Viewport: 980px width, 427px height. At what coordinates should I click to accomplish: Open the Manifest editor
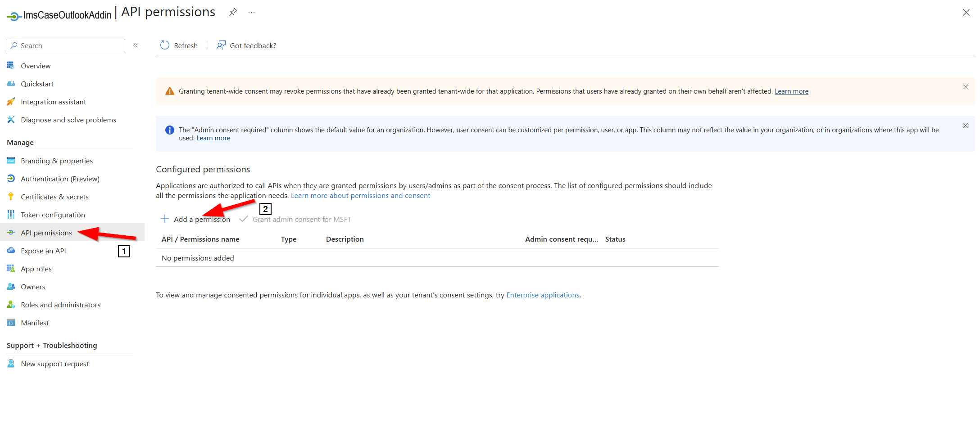click(x=35, y=323)
